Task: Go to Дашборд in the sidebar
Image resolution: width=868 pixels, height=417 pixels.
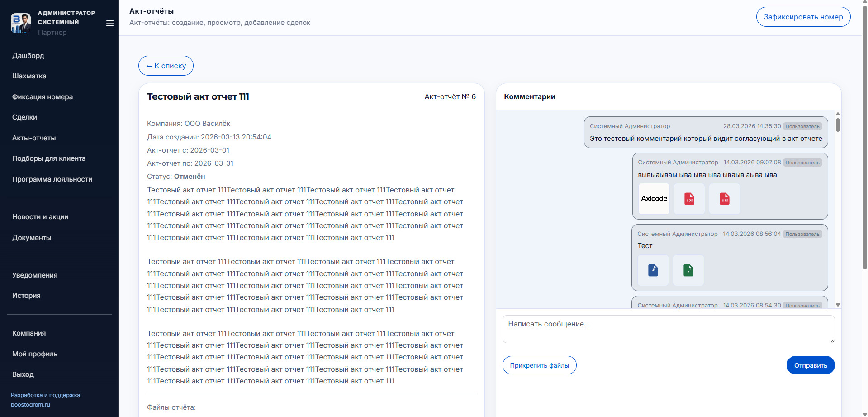Action: pyautogui.click(x=28, y=56)
